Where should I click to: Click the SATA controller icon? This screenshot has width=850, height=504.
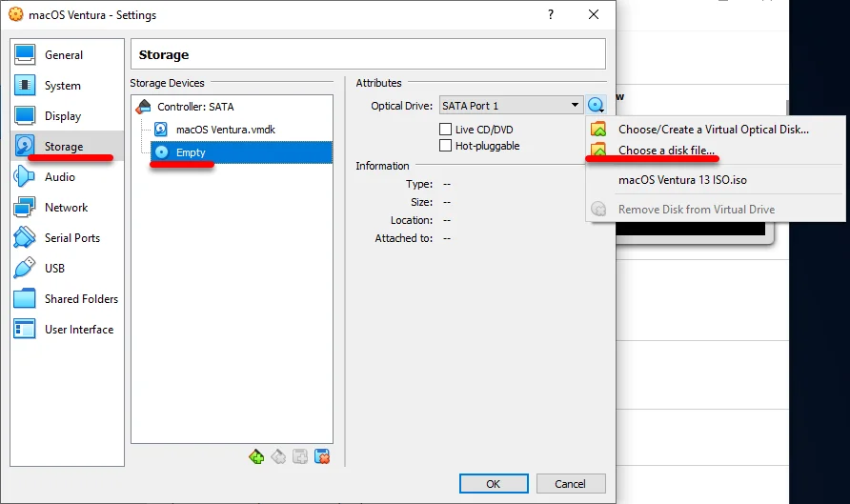(144, 106)
